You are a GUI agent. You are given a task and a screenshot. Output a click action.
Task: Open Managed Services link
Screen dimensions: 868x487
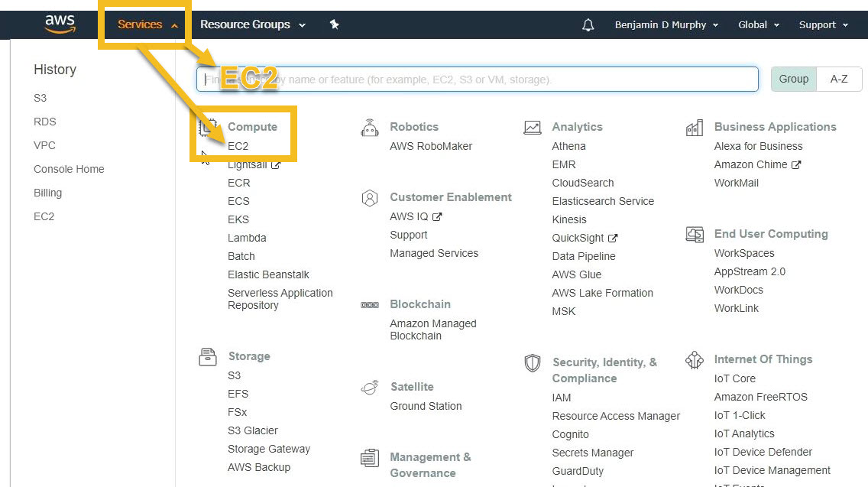click(434, 253)
